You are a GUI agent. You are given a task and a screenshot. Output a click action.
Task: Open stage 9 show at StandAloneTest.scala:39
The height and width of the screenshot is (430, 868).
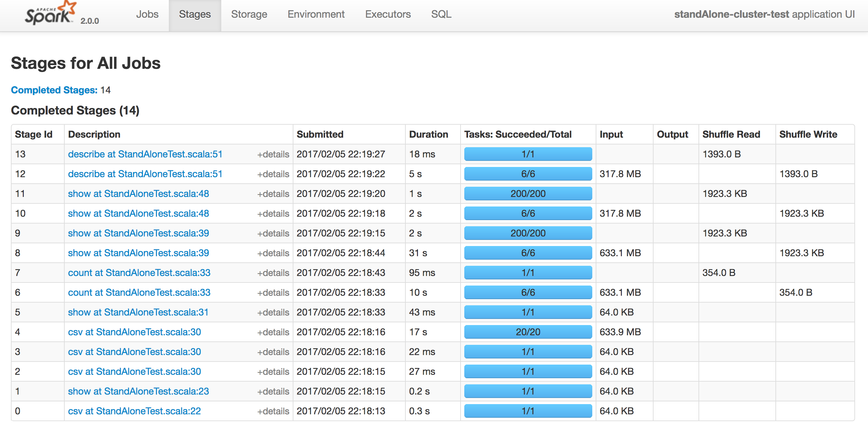139,233
